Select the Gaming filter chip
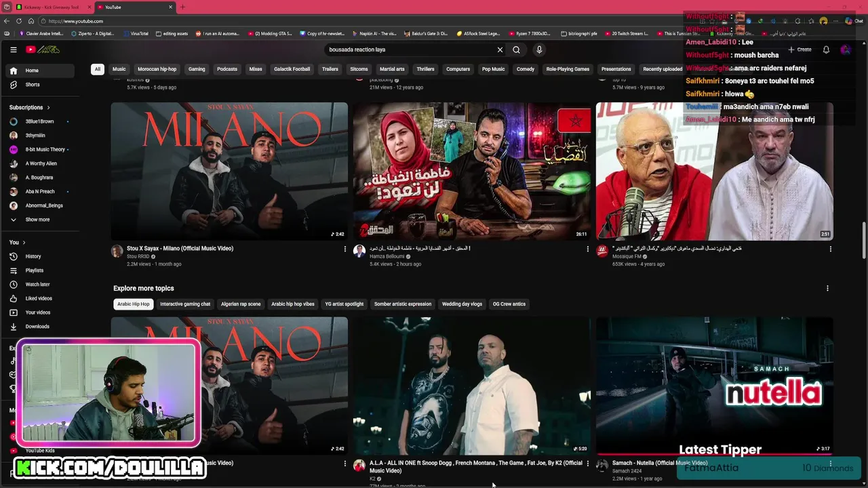Screen dimensions: 868x488 (x=197, y=69)
